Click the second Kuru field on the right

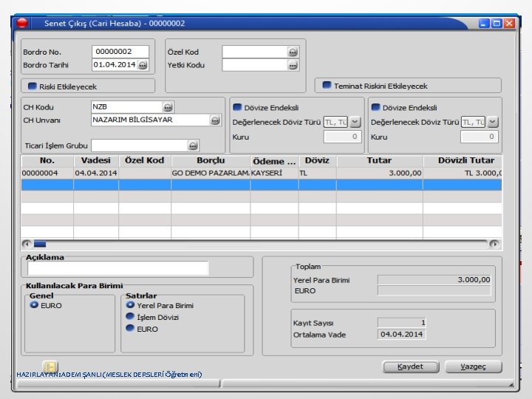(x=479, y=137)
